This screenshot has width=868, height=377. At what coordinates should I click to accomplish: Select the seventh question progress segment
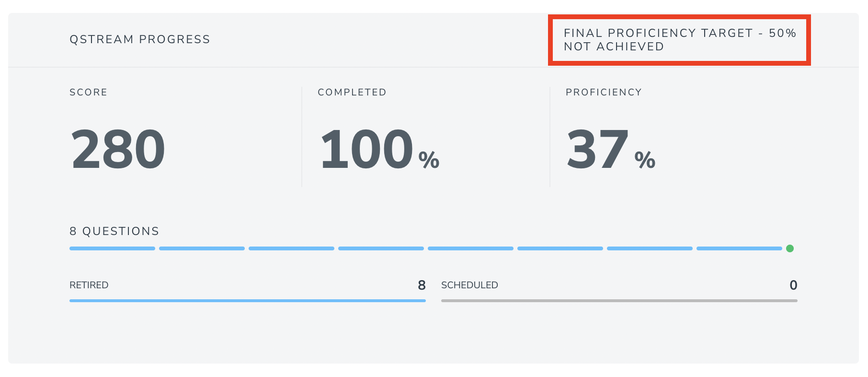pyautogui.click(x=650, y=248)
